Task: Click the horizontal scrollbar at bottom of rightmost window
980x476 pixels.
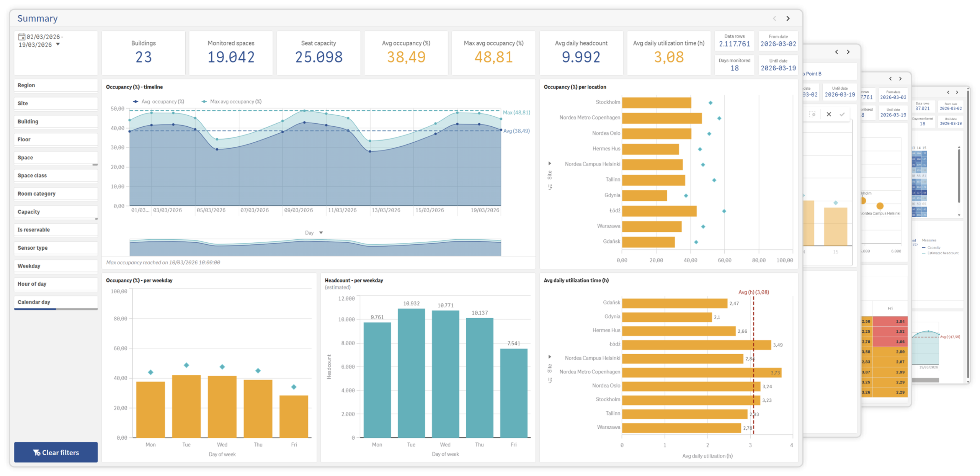Action: [x=925, y=380]
